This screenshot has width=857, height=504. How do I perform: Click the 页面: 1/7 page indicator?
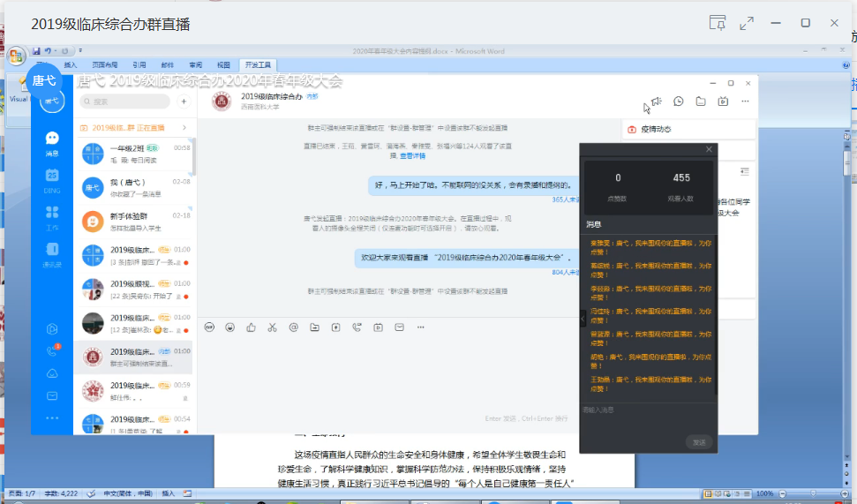[x=22, y=493]
